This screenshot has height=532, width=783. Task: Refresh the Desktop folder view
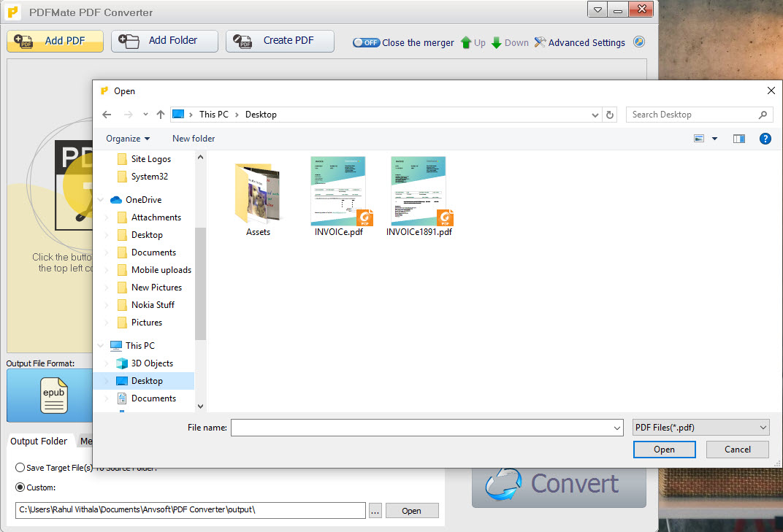click(x=610, y=115)
